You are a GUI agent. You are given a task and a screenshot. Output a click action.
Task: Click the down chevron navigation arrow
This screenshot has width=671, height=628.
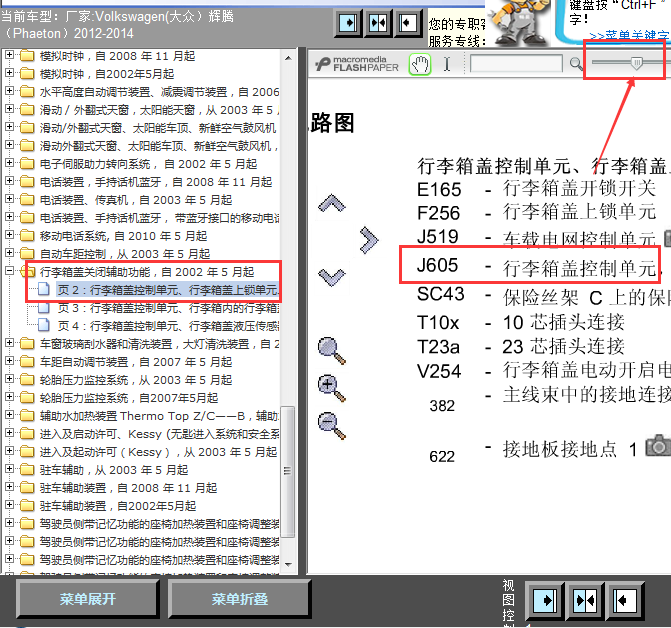click(x=332, y=277)
